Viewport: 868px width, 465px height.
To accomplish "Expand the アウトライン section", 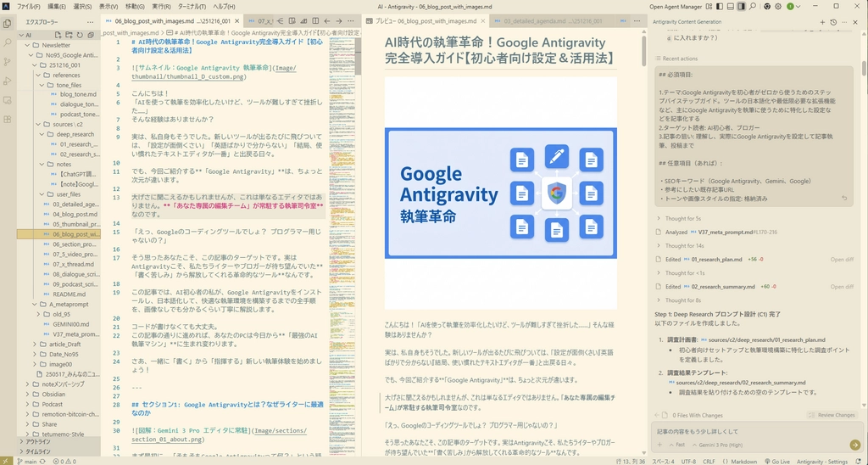I will 58,442.
